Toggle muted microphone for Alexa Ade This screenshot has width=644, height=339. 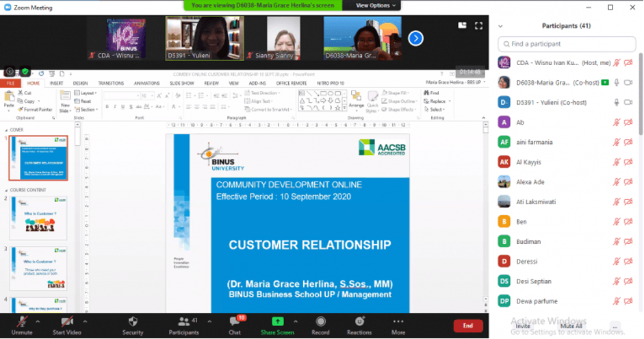(x=617, y=181)
